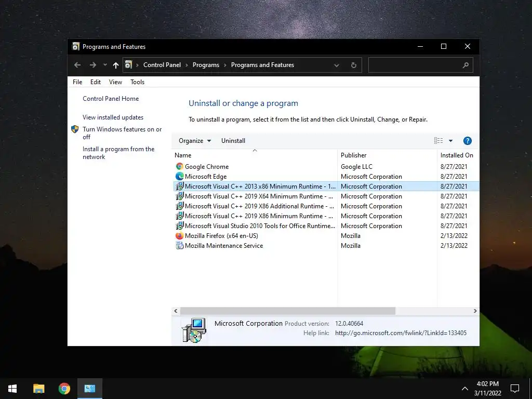Open the Tools menu
The image size is (532, 399).
coord(137,82)
